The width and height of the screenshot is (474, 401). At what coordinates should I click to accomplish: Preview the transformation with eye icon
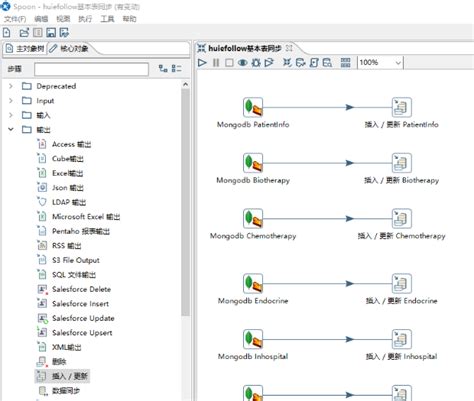click(x=243, y=63)
